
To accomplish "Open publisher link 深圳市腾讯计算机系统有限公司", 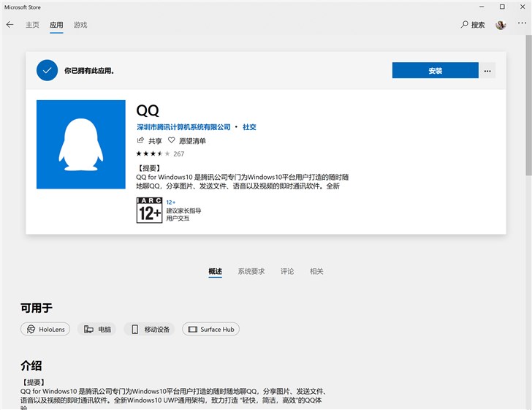I will pyautogui.click(x=183, y=127).
